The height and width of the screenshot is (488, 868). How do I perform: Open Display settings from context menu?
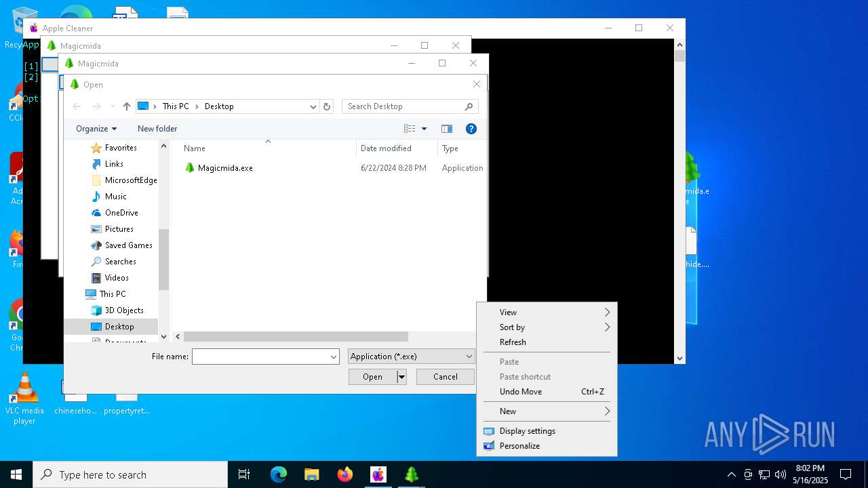[547, 431]
